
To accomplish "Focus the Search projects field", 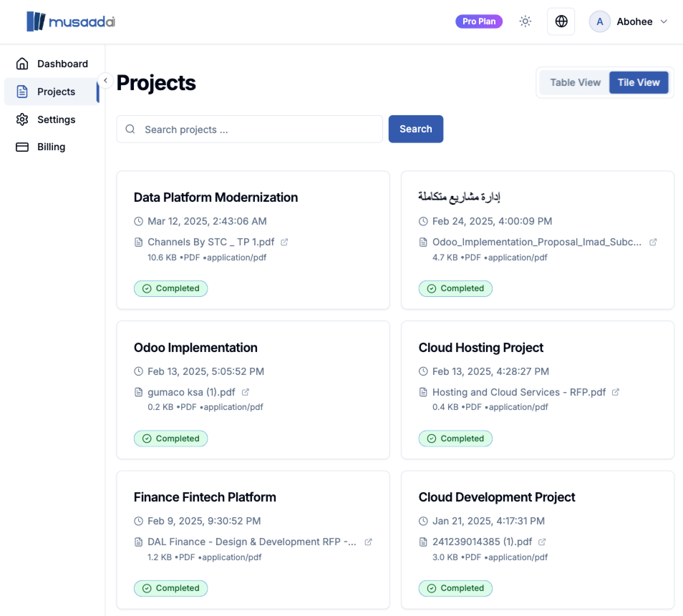I will (250, 129).
